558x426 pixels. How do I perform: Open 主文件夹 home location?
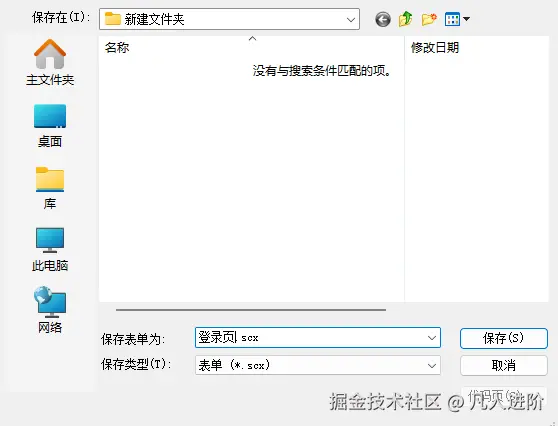point(50,63)
